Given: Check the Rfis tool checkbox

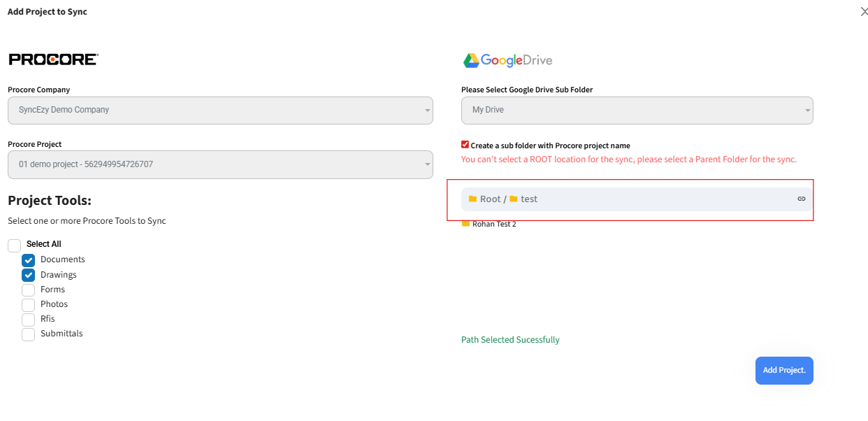Looking at the screenshot, I should pos(29,320).
